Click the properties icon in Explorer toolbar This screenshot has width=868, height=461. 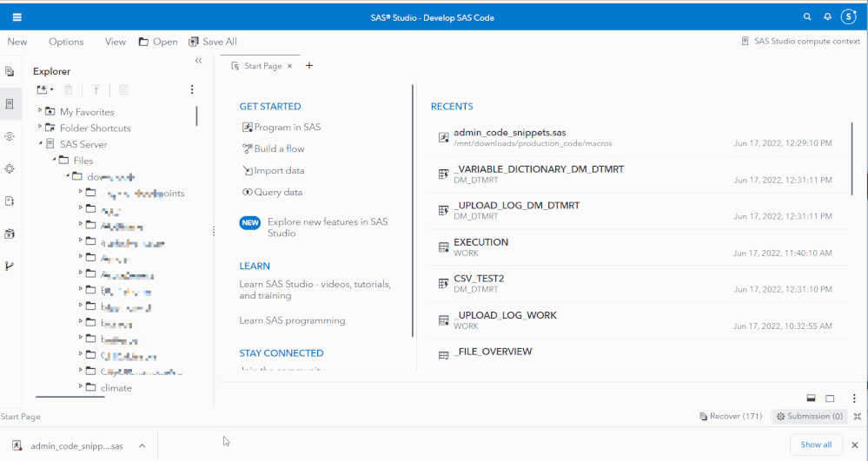pos(124,89)
